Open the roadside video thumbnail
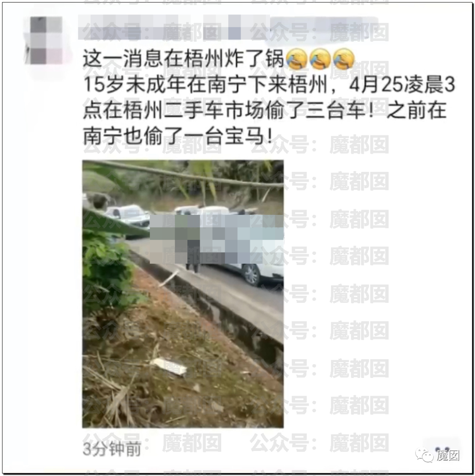 point(183,294)
